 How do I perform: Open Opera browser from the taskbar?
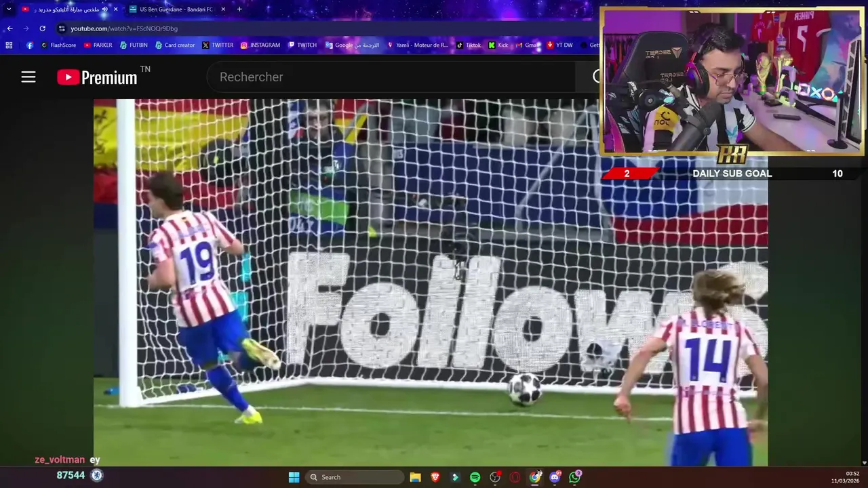click(x=515, y=477)
